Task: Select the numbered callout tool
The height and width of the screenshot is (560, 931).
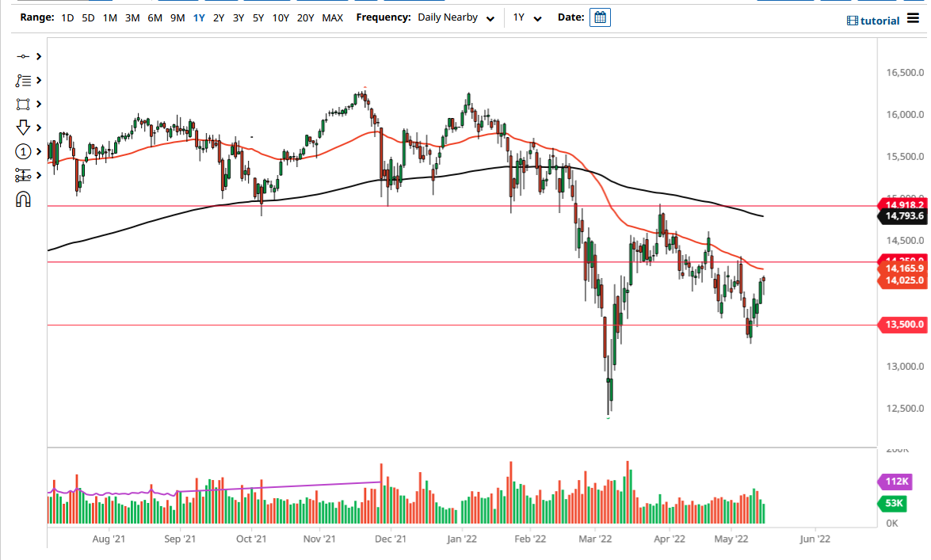Action: tap(24, 151)
